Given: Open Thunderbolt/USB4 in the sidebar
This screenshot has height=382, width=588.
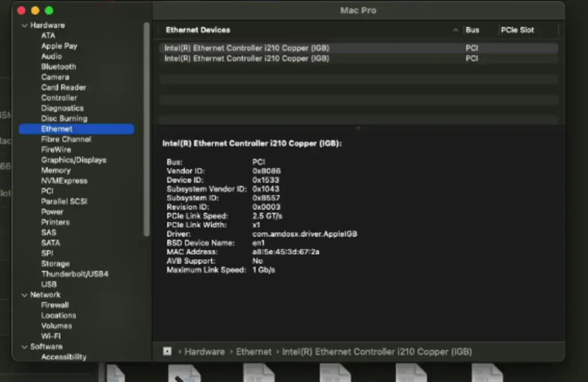Looking at the screenshot, I should [x=75, y=274].
